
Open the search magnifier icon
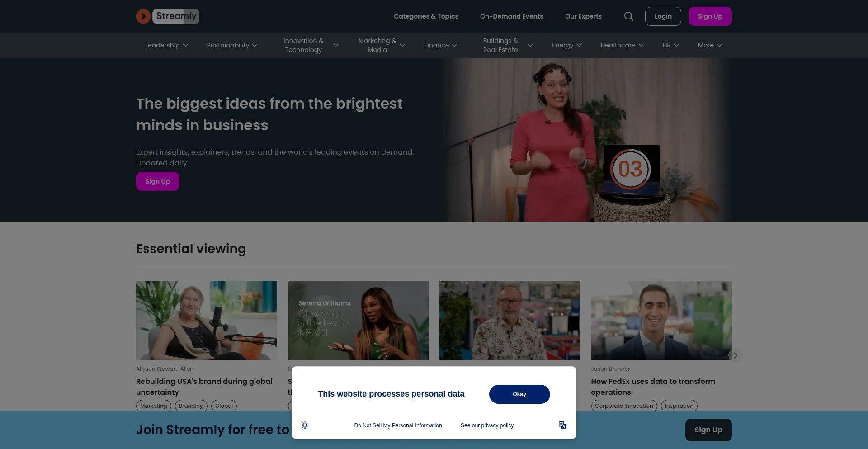point(628,16)
